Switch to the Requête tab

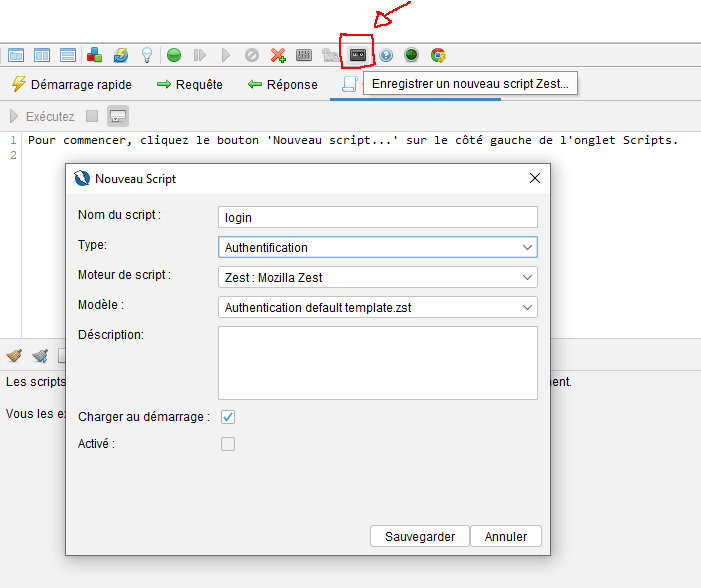[x=189, y=85]
